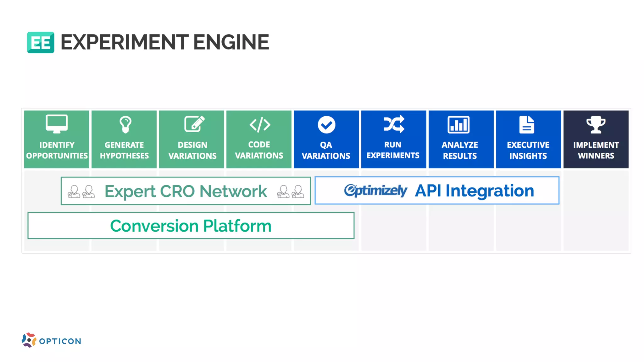The image size is (644, 362).
Task: Click the document icon above Executive Insights
Action: click(527, 124)
